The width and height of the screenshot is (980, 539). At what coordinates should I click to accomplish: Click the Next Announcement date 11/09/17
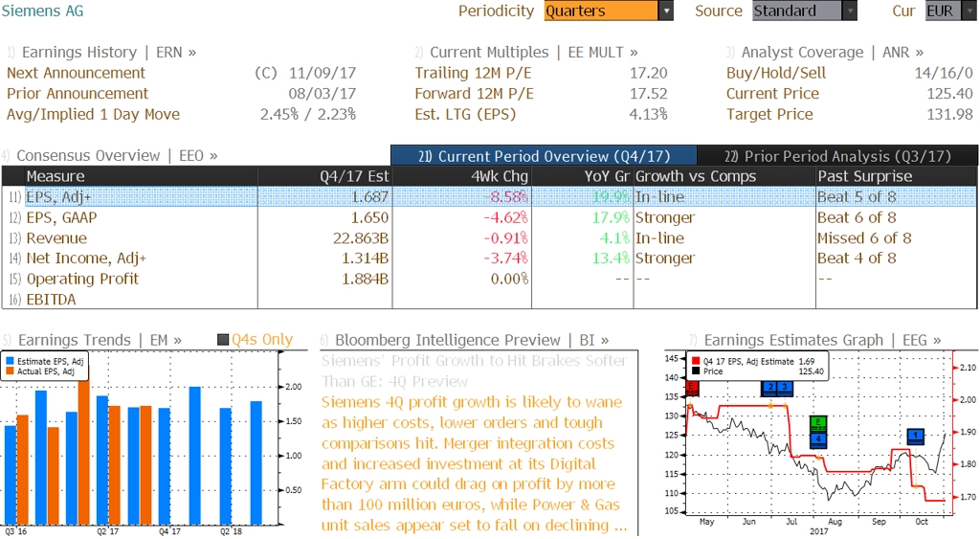322,73
